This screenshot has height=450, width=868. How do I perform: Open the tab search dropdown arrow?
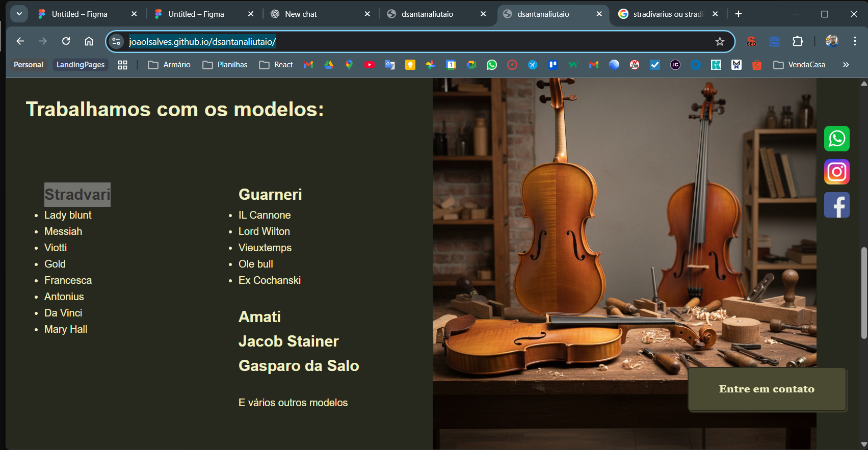[19, 14]
